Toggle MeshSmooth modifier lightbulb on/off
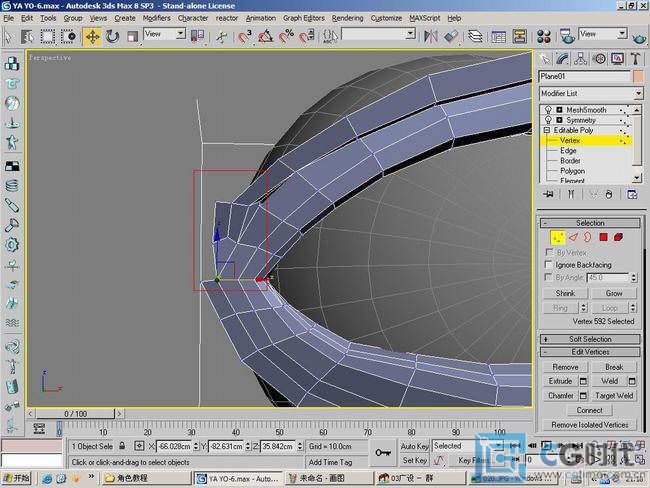The height and width of the screenshot is (488, 650). (x=548, y=109)
